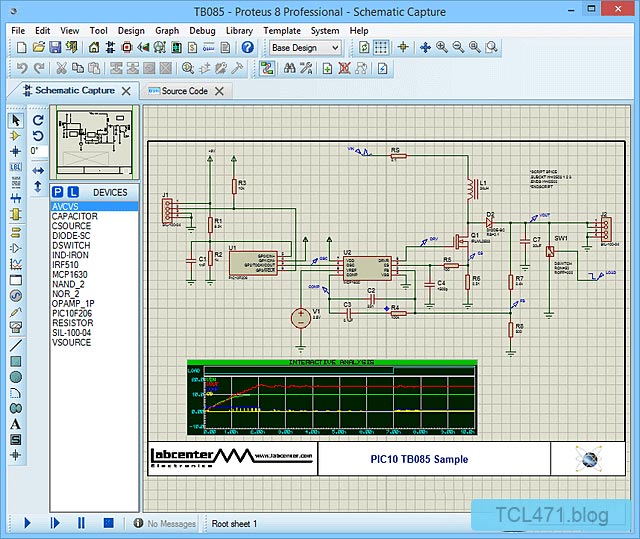Image resolution: width=640 pixels, height=539 pixels.
Task: Toggle the grid display button
Action: [381, 47]
